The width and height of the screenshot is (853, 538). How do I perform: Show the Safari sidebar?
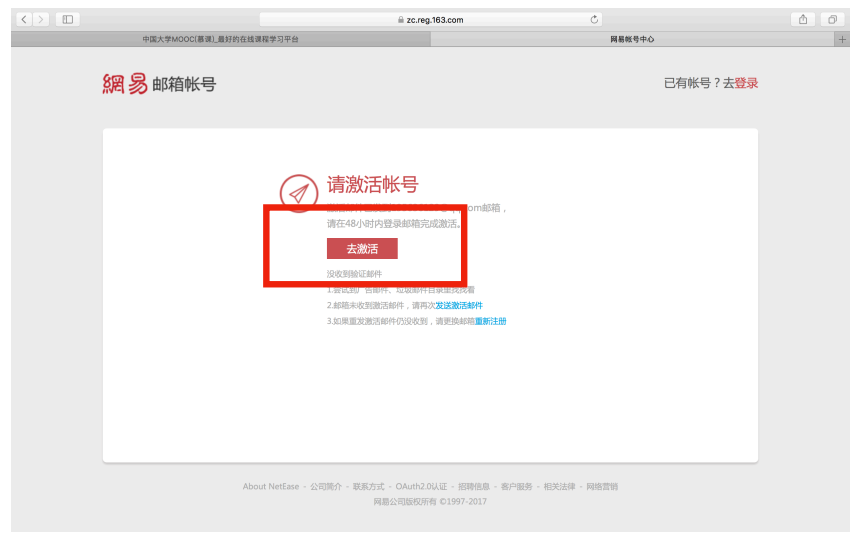68,19
